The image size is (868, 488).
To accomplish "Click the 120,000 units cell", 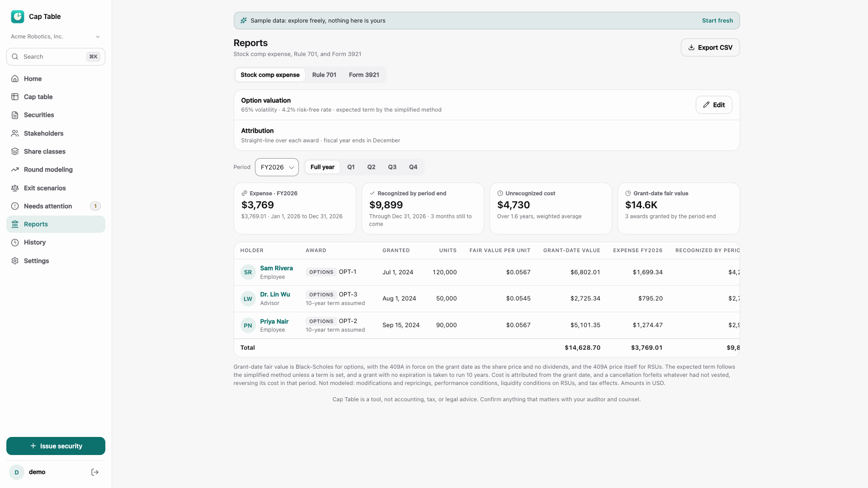I will click(444, 272).
